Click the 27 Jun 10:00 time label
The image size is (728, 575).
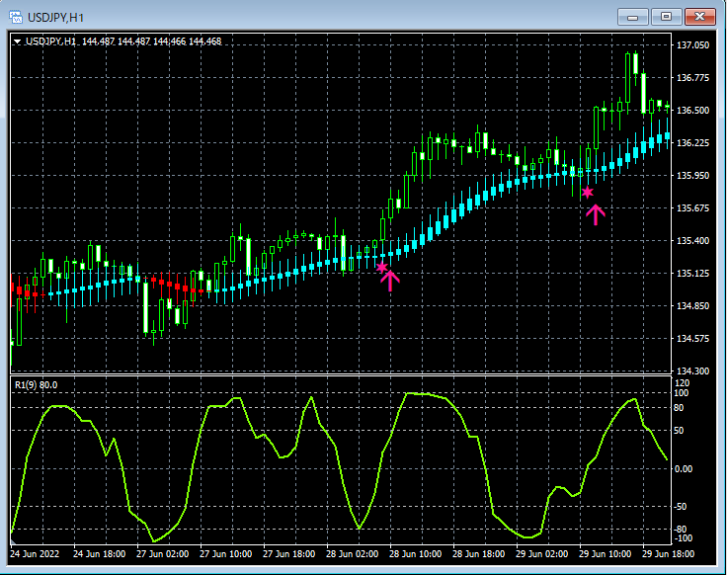225,554
